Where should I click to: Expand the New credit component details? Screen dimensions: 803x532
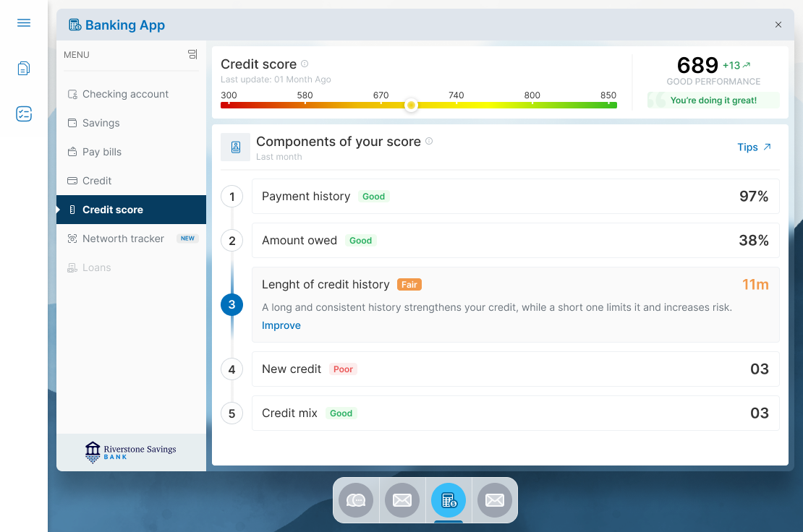coord(515,369)
